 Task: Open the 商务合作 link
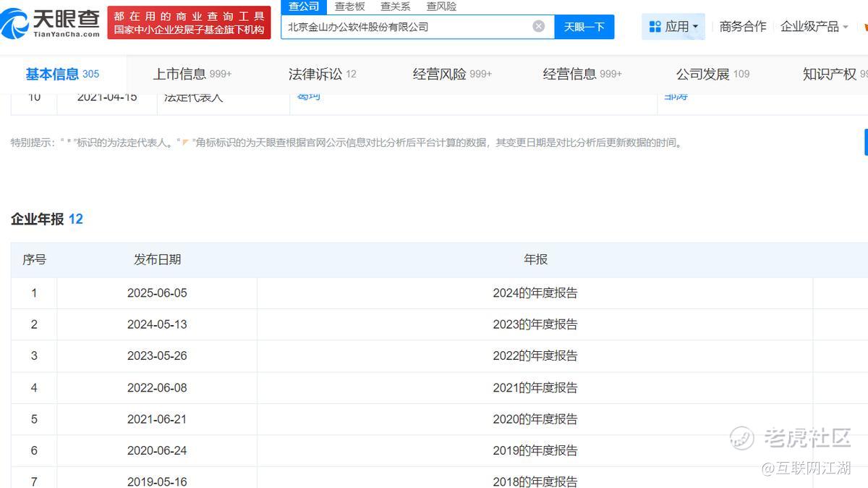[743, 27]
